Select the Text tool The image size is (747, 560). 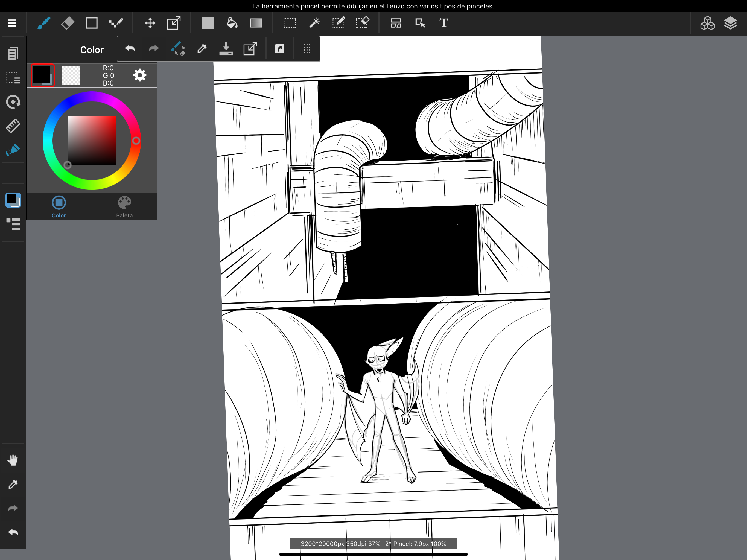pos(444,23)
